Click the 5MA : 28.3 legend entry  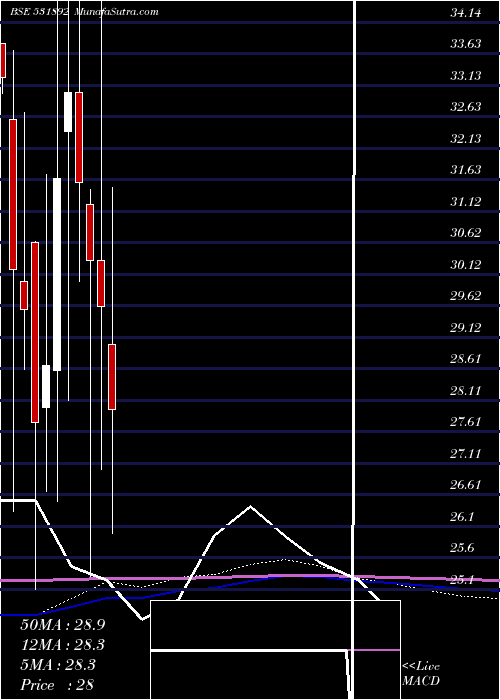[57, 665]
